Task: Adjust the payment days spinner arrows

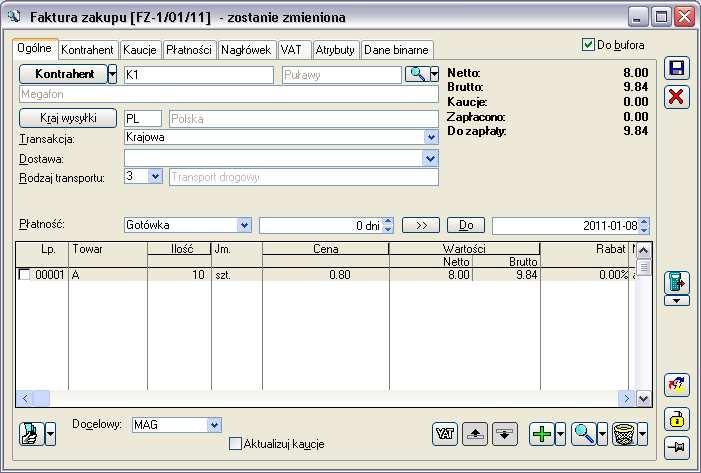Action: pos(388,225)
